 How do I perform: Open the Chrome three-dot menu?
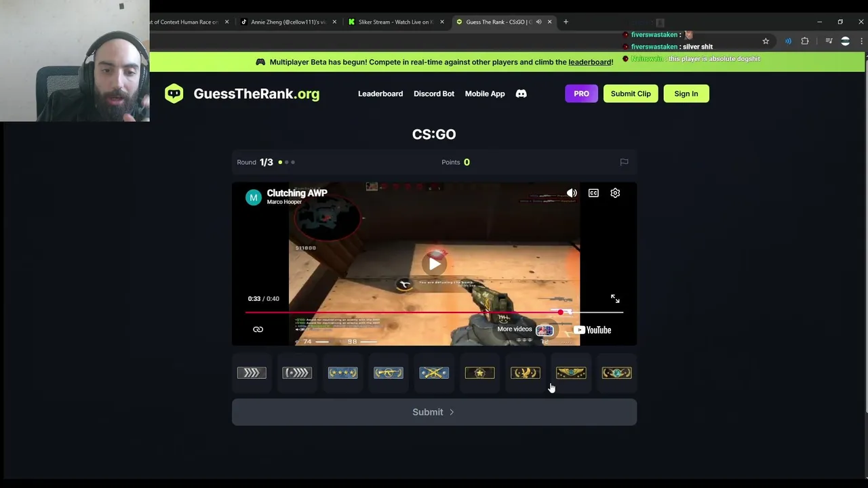click(x=861, y=41)
